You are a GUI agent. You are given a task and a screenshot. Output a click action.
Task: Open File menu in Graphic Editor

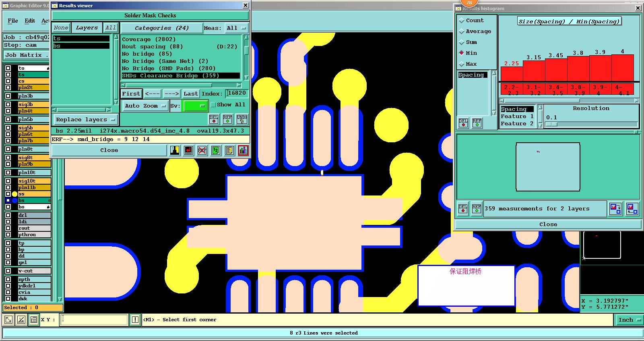point(13,21)
